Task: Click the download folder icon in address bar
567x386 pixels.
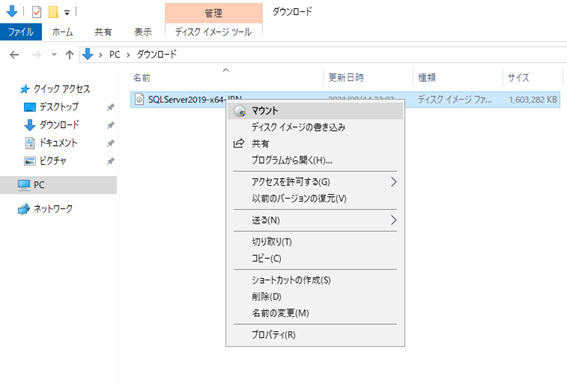Action: 88,54
